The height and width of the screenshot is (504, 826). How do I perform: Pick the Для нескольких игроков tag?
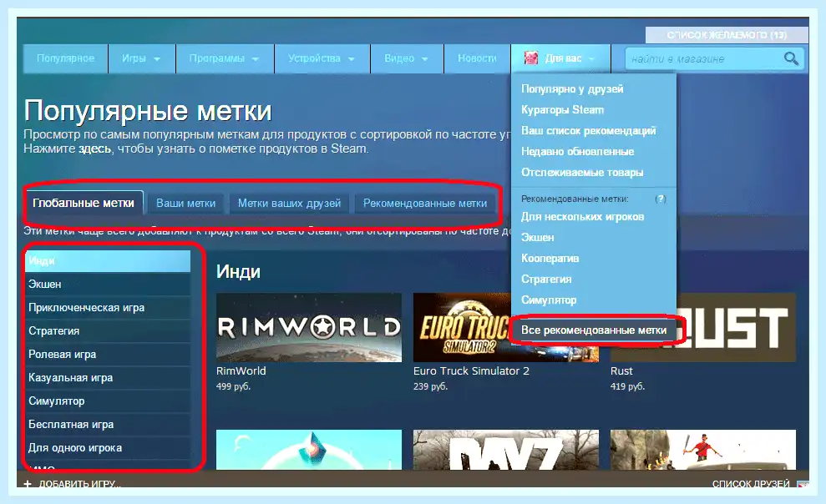(x=583, y=217)
